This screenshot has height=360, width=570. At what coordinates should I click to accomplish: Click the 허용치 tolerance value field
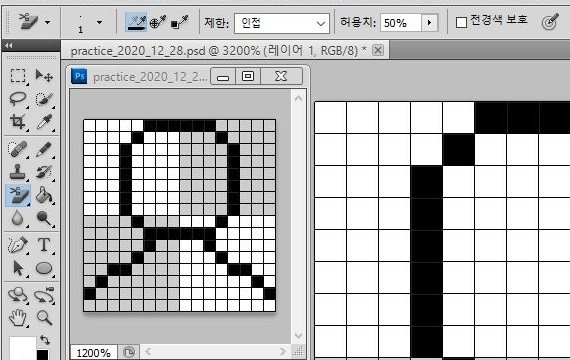point(401,23)
